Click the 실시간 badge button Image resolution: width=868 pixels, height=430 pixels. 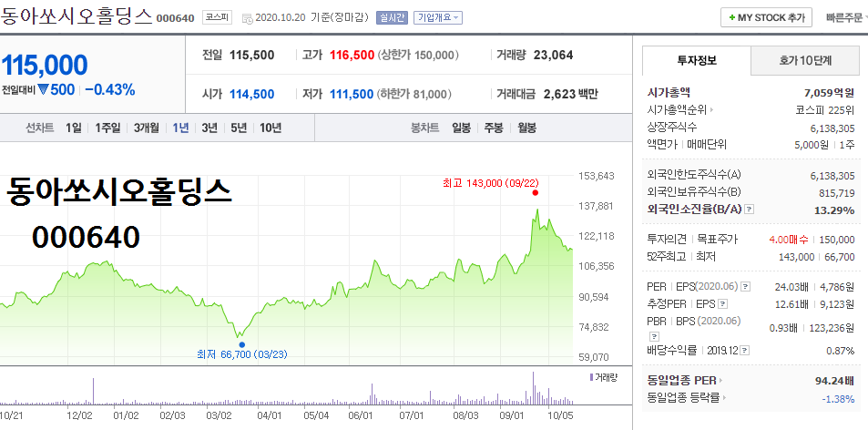(392, 17)
